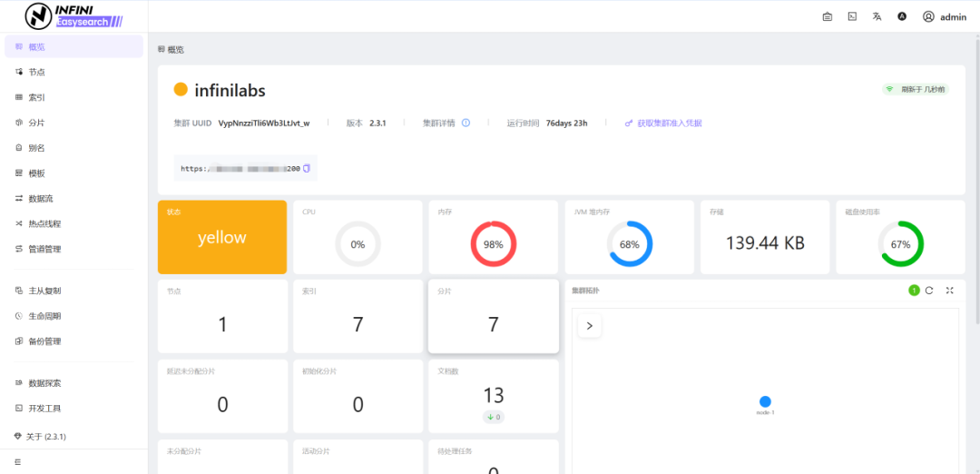Viewport: 980px width, 474px height.
Task: Click the 热点线程 shuffle icon in sidebar
Action: 19,223
